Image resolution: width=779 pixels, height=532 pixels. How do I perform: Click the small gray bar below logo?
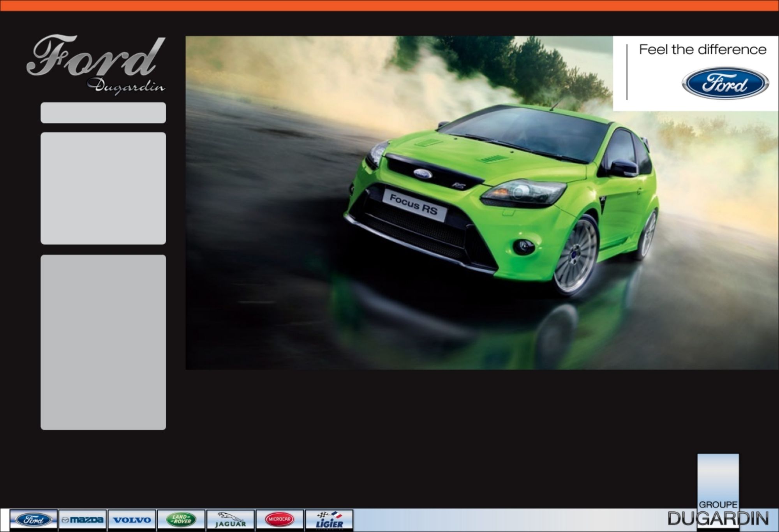click(103, 113)
